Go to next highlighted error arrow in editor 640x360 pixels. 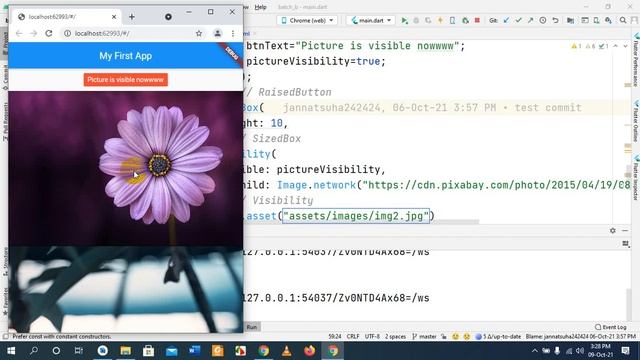click(625, 46)
